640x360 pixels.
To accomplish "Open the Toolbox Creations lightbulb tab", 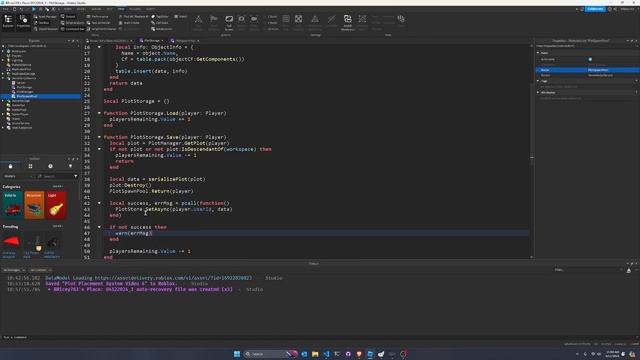I will tap(70, 166).
